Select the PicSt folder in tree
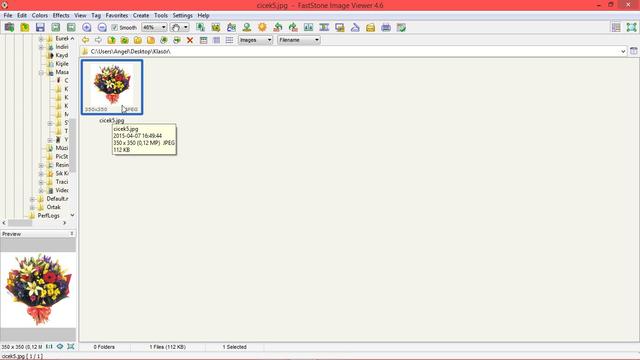This screenshot has height=360, width=640. [x=62, y=156]
